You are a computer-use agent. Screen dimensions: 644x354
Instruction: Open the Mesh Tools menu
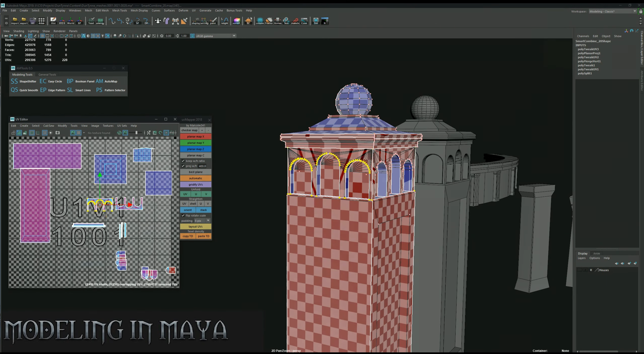120,11
